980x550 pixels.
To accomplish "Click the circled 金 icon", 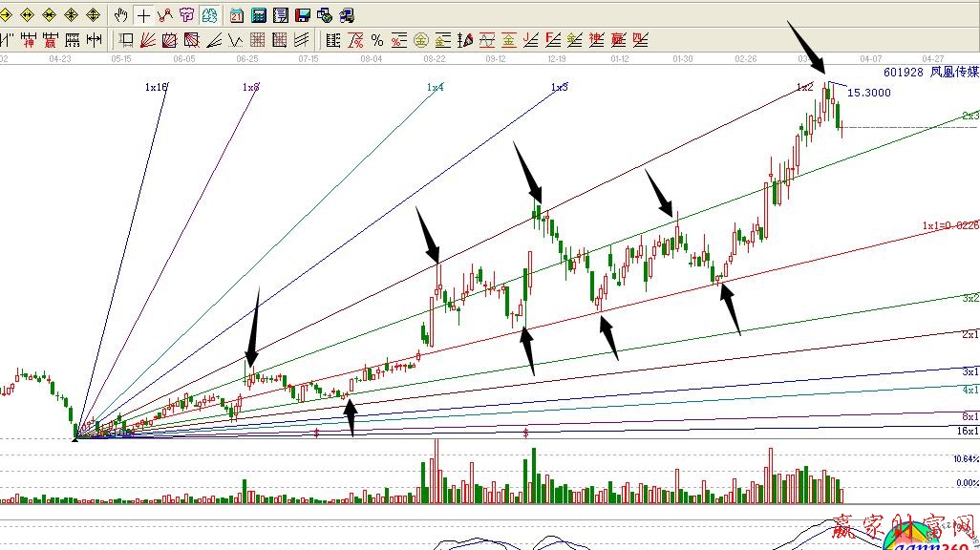I will pyautogui.click(x=421, y=40).
